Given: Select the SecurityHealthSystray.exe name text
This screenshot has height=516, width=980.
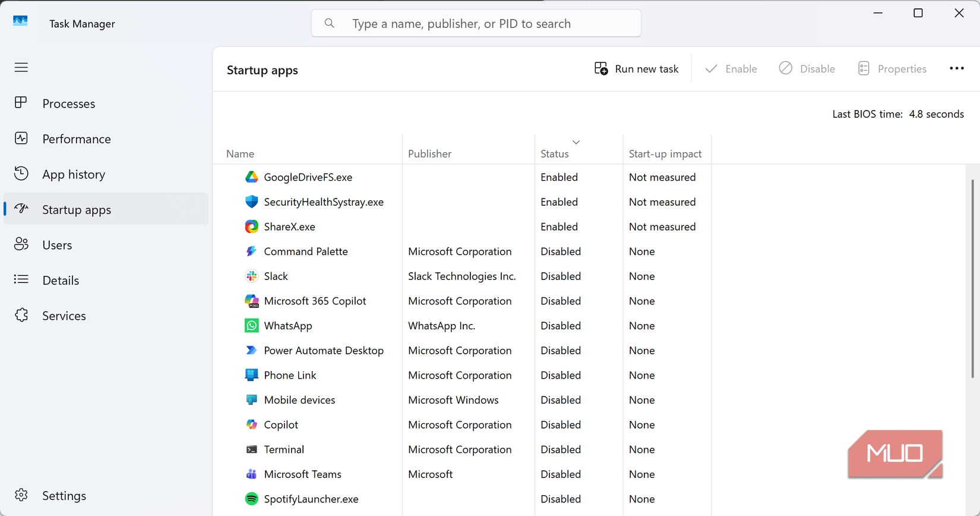Looking at the screenshot, I should tap(324, 202).
